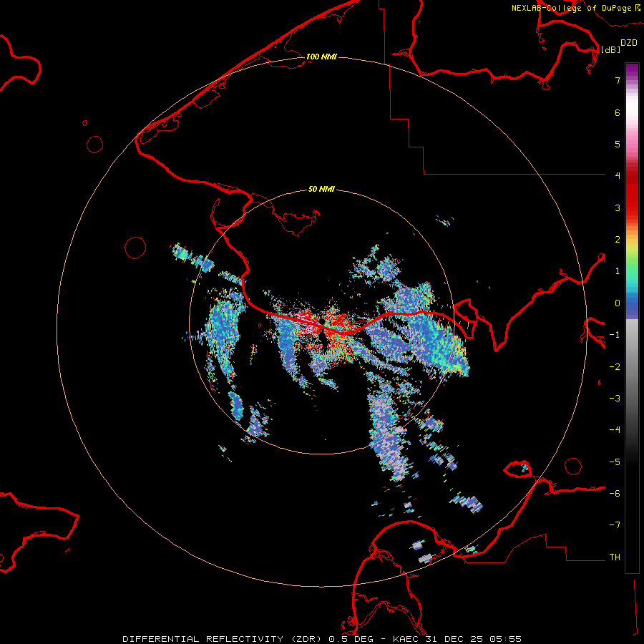Pick the purple band at color bar top
The width and height of the screenshot is (644, 644).
pyautogui.click(x=632, y=70)
